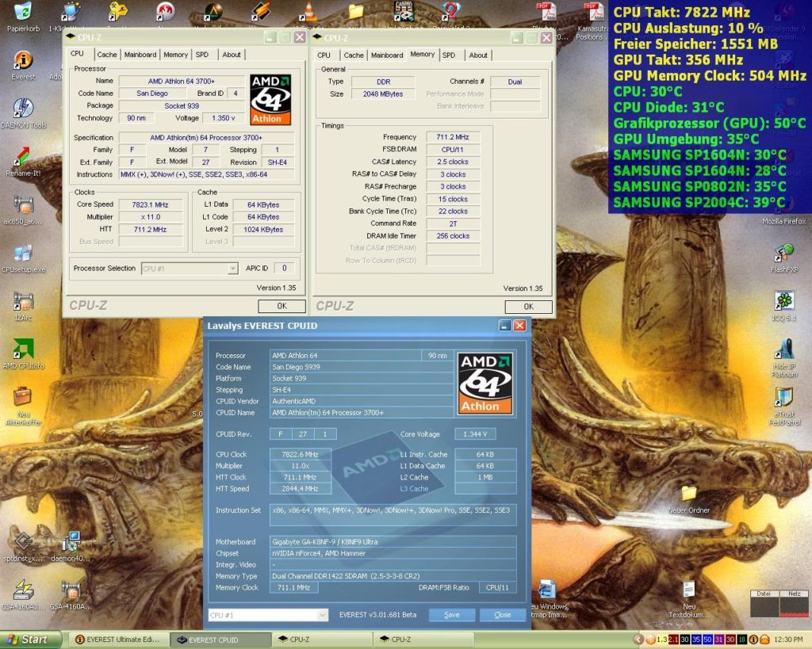Switch to Mainboard tab in left CPU-Z window
Image resolution: width=812 pixels, height=649 pixels.
click(x=140, y=55)
